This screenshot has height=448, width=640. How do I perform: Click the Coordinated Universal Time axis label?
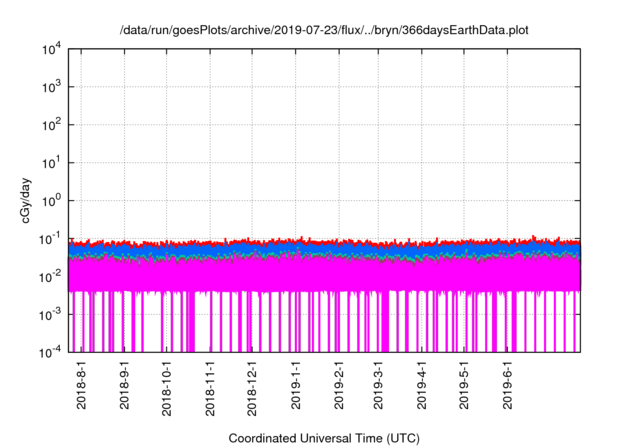click(x=324, y=438)
